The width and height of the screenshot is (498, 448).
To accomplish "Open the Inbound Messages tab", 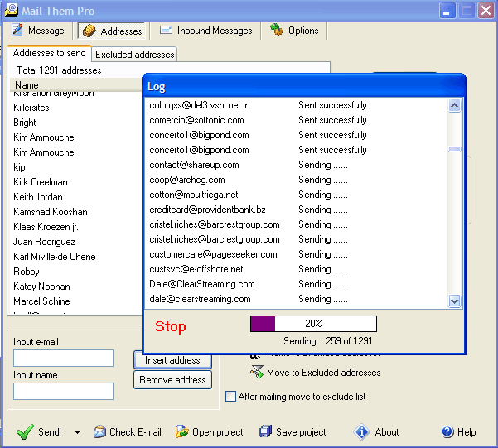I will coord(205,31).
